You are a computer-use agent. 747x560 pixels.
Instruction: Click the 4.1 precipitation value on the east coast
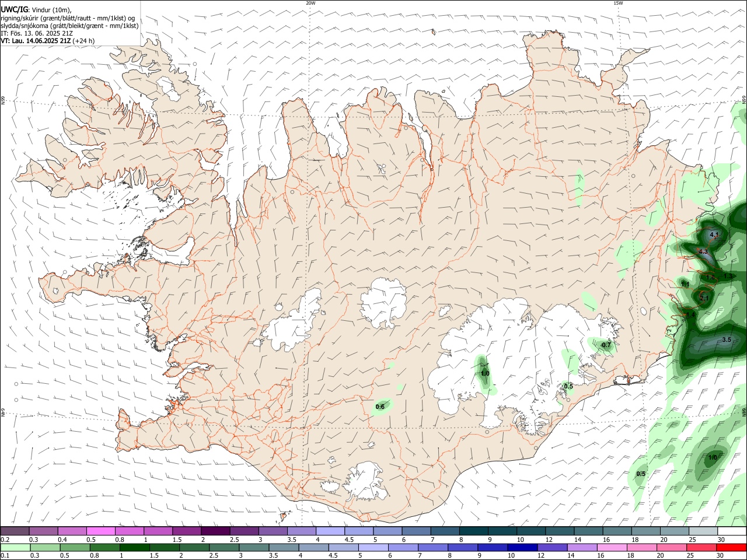coord(714,235)
